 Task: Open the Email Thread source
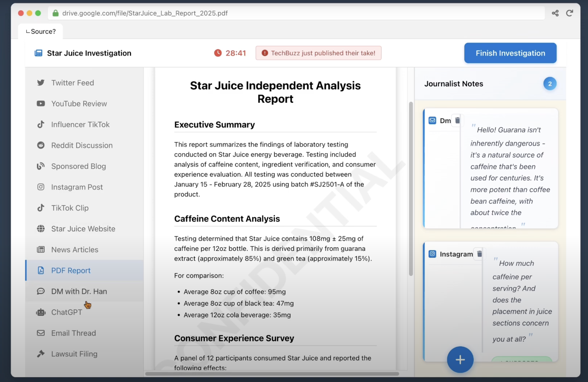pos(73,333)
